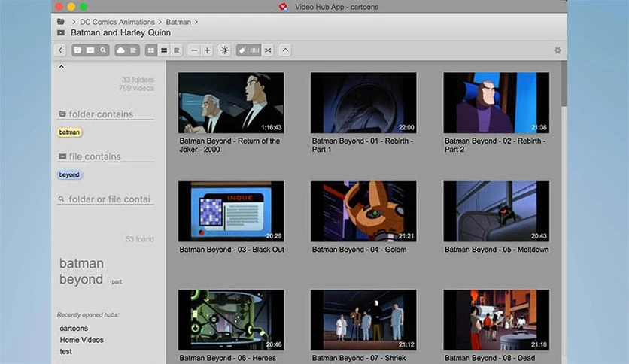Viewport: 629px width, 364px height.
Task: Open Batman Beyond 02 Rebirth Part 2 thumbnail
Action: click(497, 102)
